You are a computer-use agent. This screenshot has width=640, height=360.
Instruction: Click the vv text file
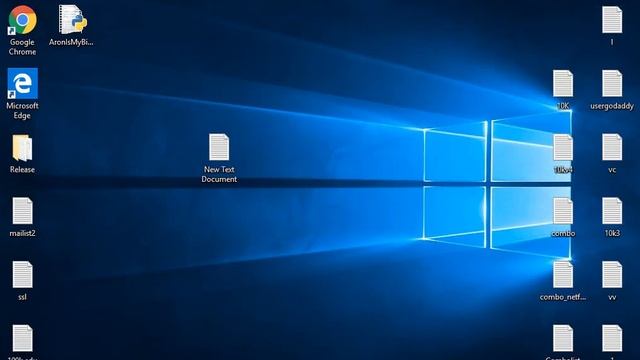click(x=612, y=275)
